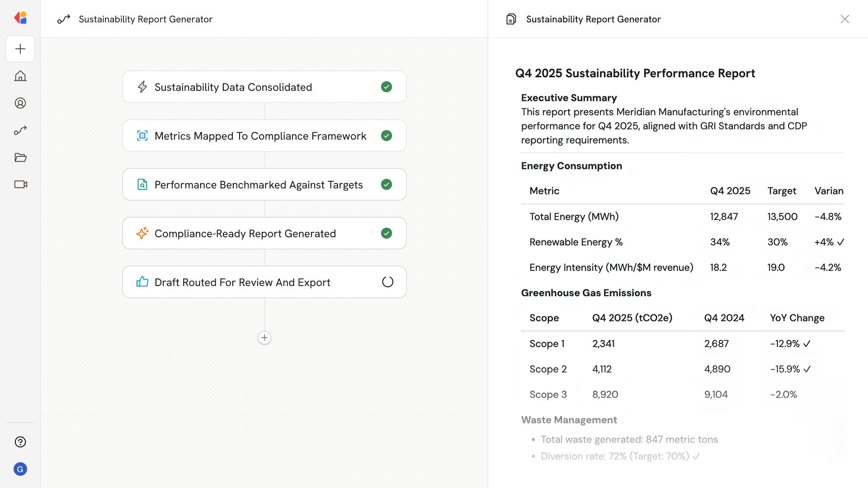Click the plus button in the sidebar
This screenshot has height=488, width=868.
(20, 49)
